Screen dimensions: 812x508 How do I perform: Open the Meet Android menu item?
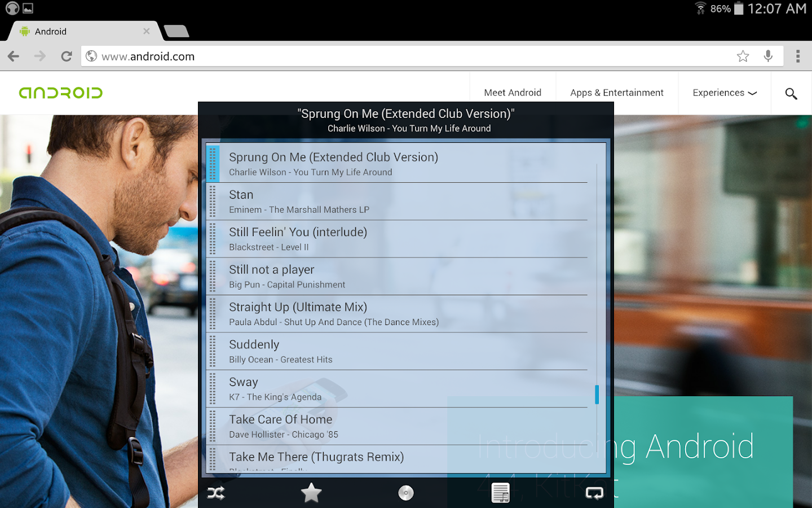pyautogui.click(x=513, y=93)
